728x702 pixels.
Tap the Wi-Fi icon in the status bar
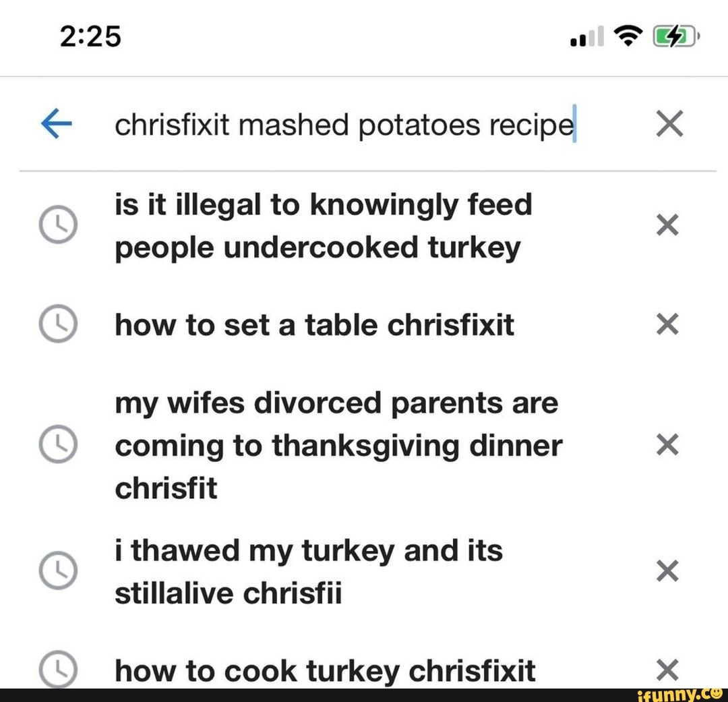[627, 37]
